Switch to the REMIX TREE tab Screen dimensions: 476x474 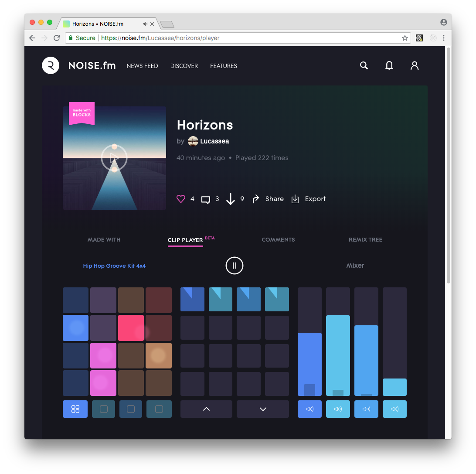365,239
